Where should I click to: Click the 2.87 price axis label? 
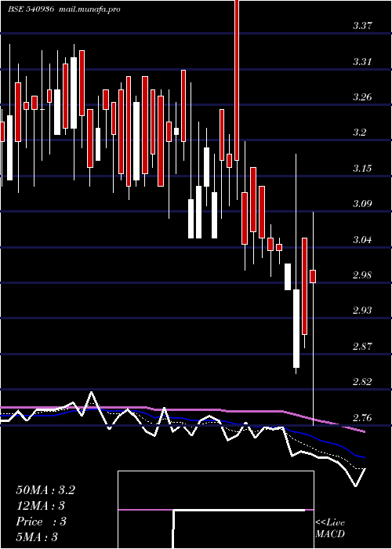(x=362, y=347)
